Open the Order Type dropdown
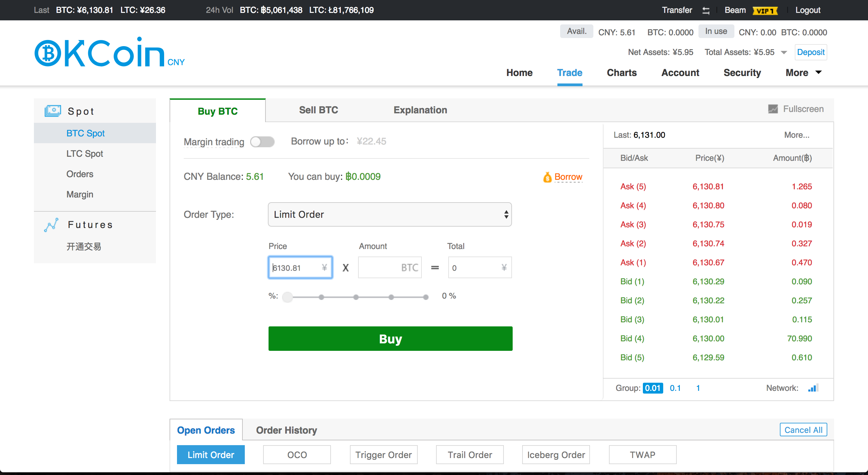The image size is (868, 475). tap(390, 214)
